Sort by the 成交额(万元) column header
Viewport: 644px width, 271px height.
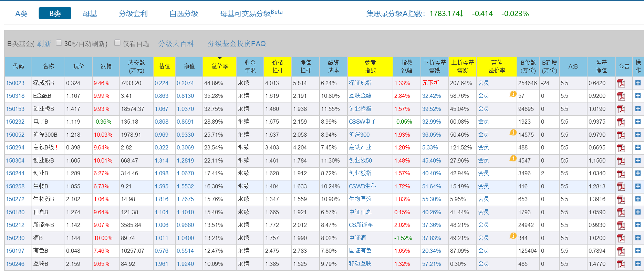[136, 66]
